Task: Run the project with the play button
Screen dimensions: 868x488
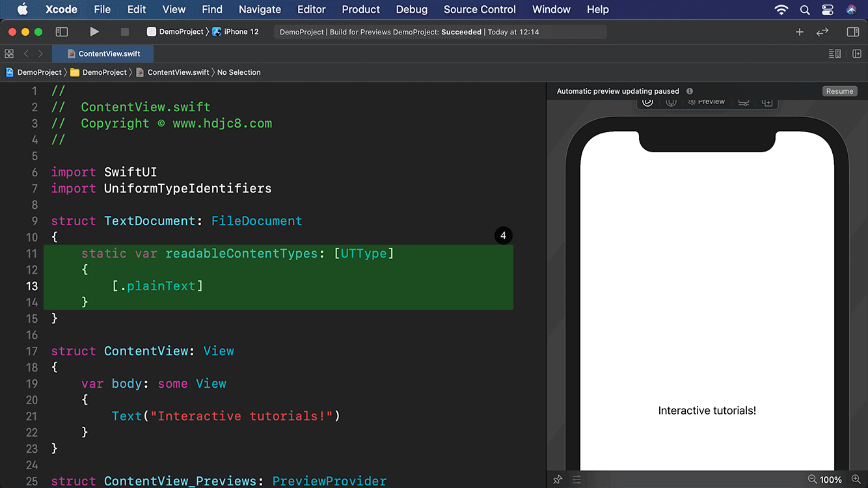Action: 94,32
